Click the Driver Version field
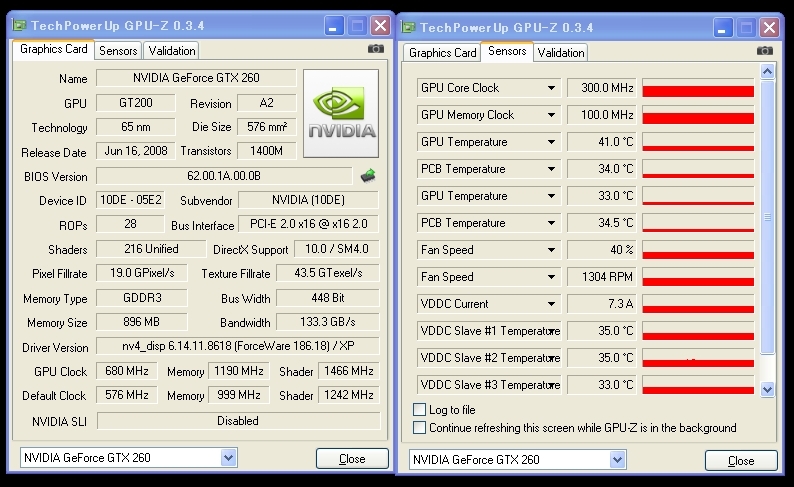This screenshot has width=794, height=487. 237,346
